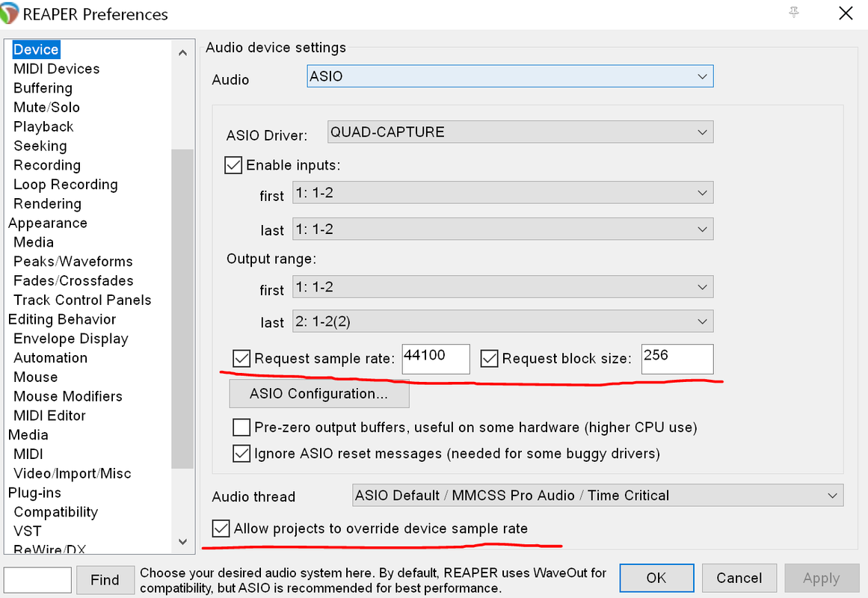Go to Rendering preferences
Screen dimensions: 868x598
[x=47, y=204]
